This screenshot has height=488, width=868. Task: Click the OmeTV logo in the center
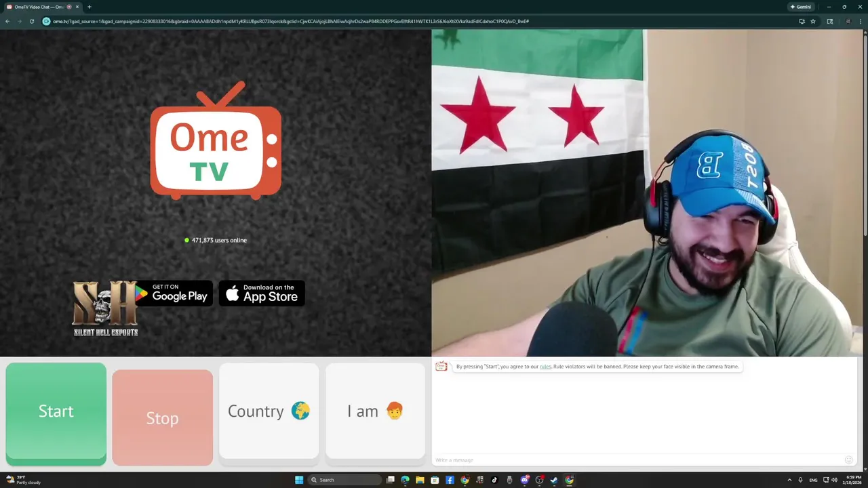(216, 141)
